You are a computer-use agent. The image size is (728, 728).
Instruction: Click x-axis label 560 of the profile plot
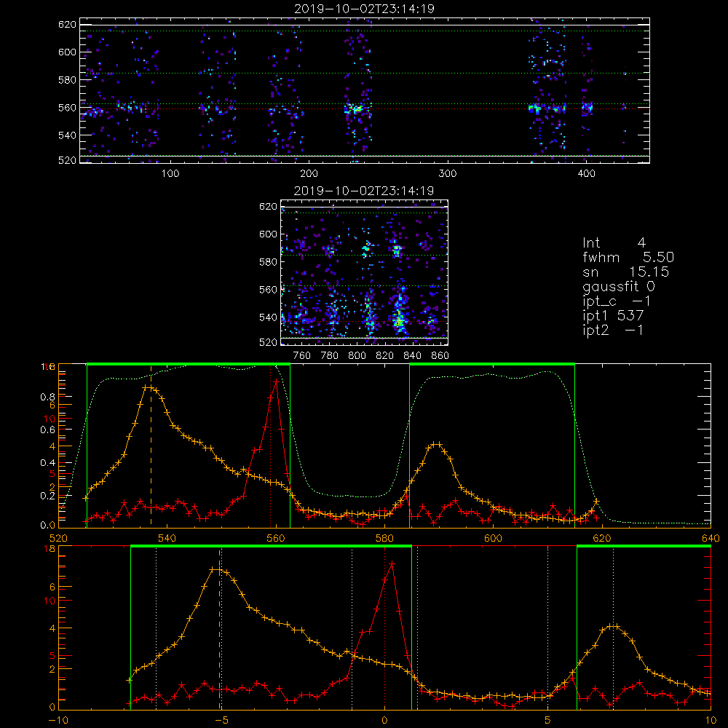click(x=276, y=539)
